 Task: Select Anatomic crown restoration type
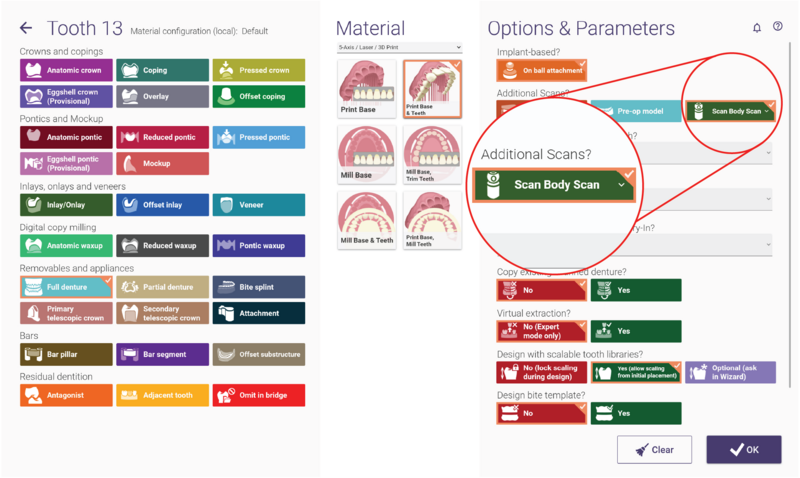[66, 70]
